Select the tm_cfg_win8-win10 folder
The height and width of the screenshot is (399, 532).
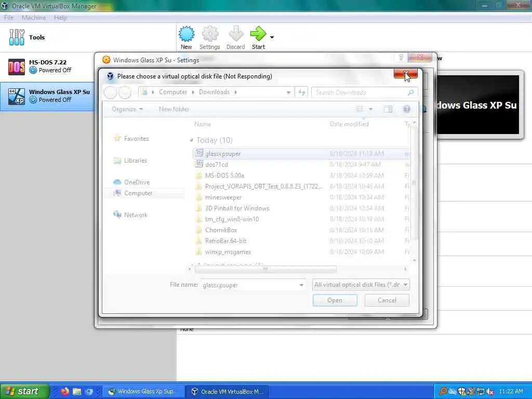[x=301, y=219]
